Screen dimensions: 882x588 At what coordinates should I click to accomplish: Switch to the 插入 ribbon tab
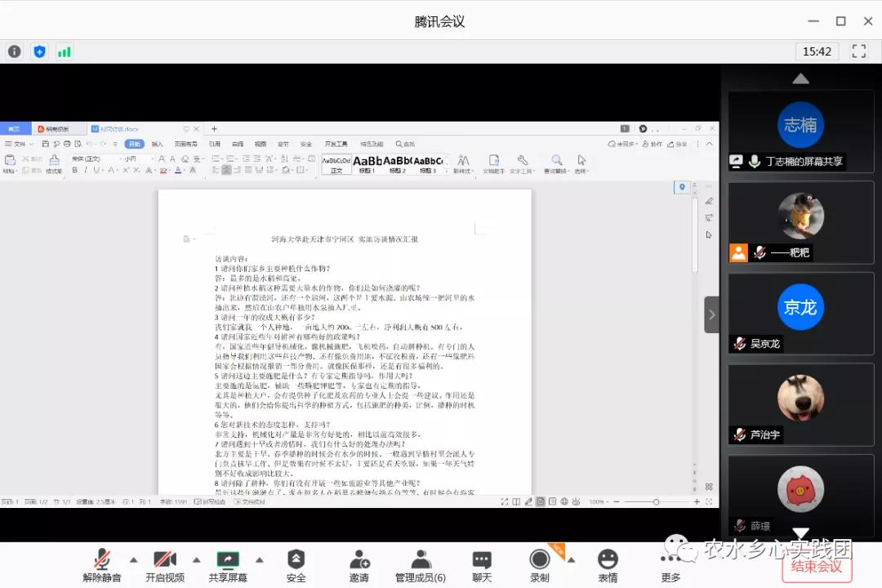[157, 144]
